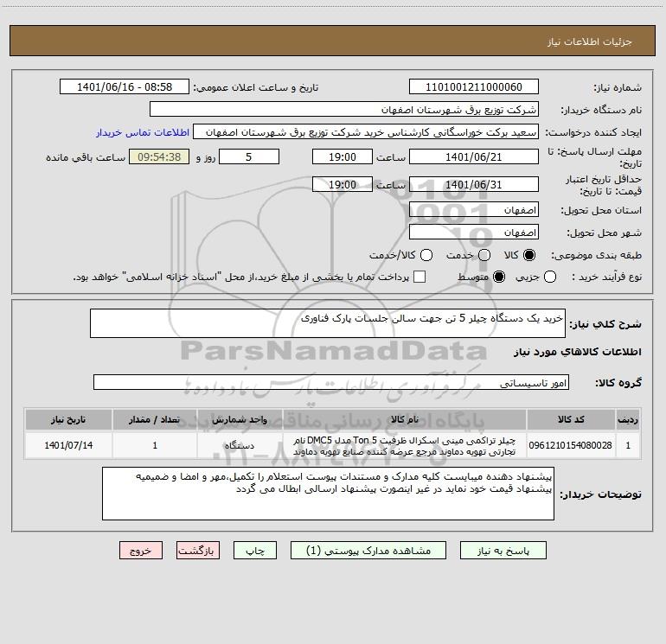
Task: Toggle the اسناد خزانه اسلامی payment checkbox
Action: pos(419,277)
